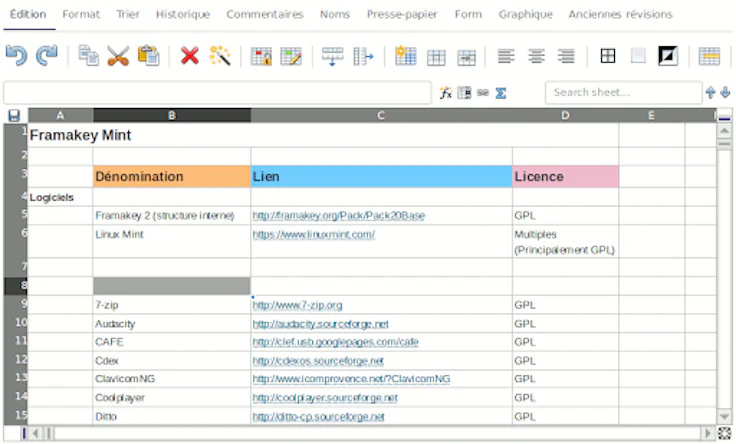Switch to the Noms tab
736x444 pixels.
coord(335,15)
